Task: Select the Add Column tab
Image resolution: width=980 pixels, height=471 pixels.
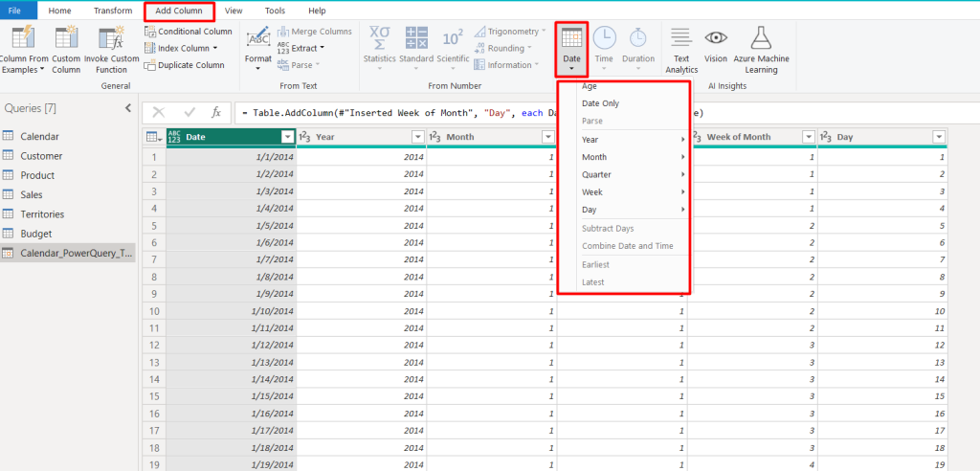Action: click(179, 11)
